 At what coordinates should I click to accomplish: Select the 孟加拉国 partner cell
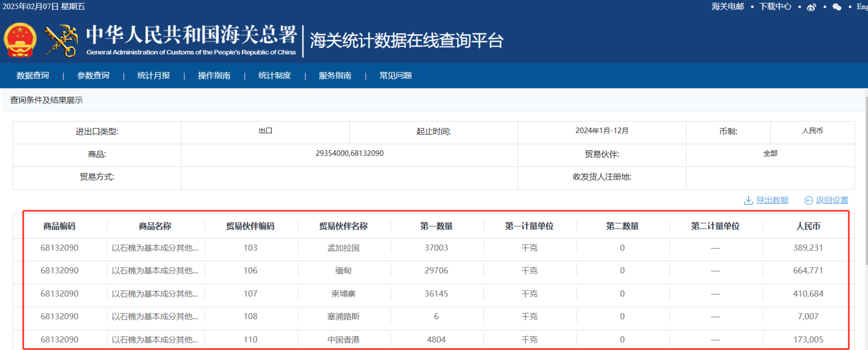343,248
